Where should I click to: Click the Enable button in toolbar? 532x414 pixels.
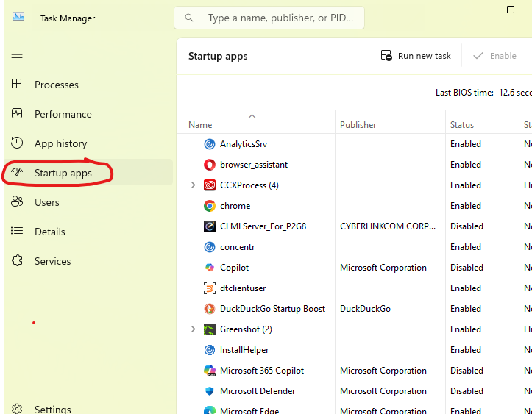[x=494, y=56]
